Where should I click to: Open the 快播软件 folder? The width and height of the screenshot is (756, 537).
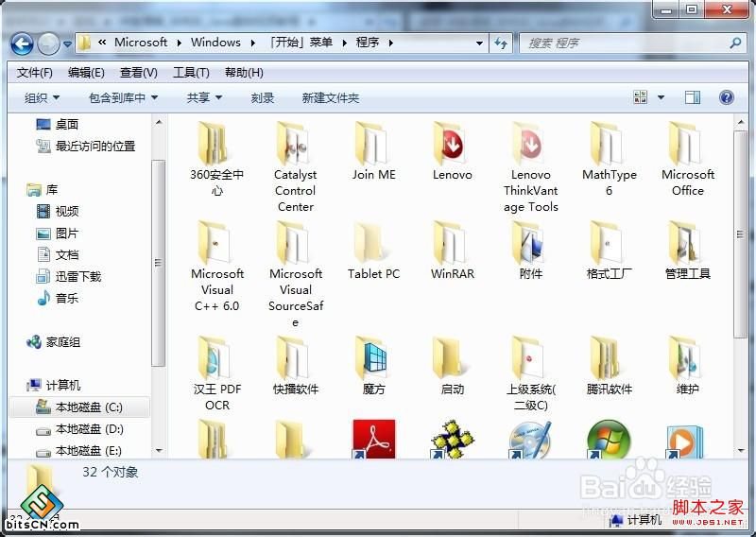pos(295,365)
